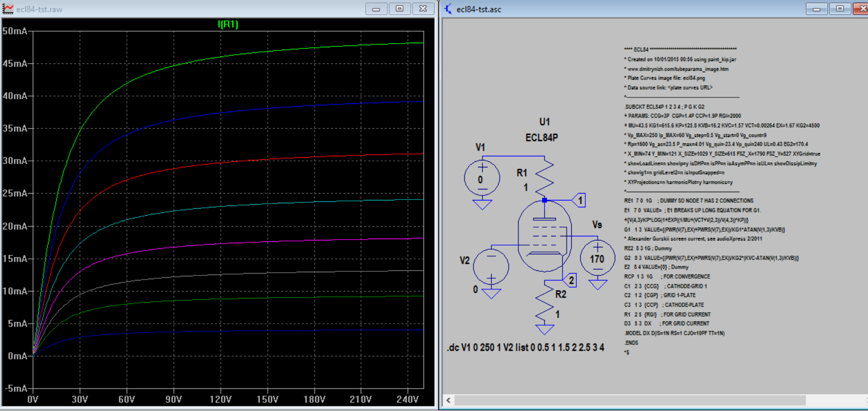Click the 170 value inside the Vs source
This screenshot has width=868, height=411.
point(597,259)
